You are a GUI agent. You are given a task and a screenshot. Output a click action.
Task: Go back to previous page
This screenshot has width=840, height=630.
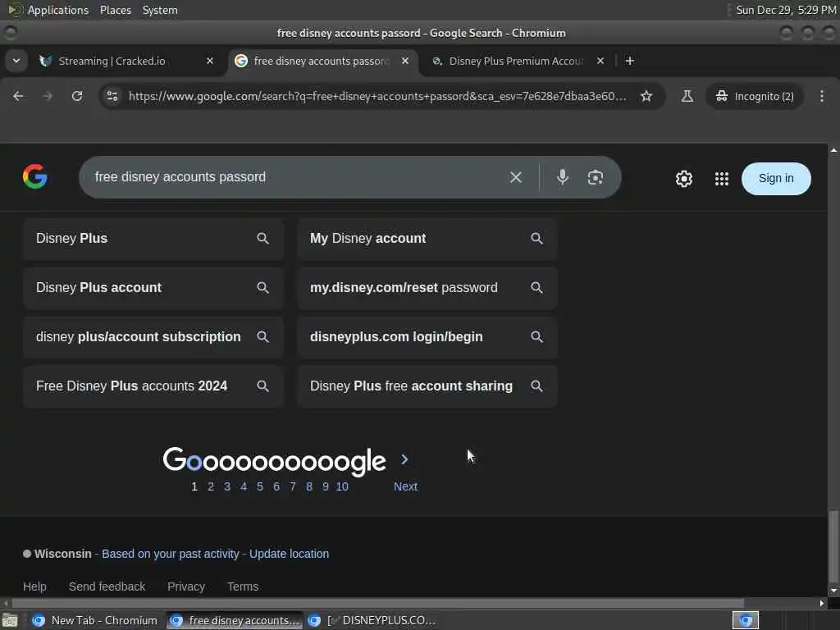point(18,96)
